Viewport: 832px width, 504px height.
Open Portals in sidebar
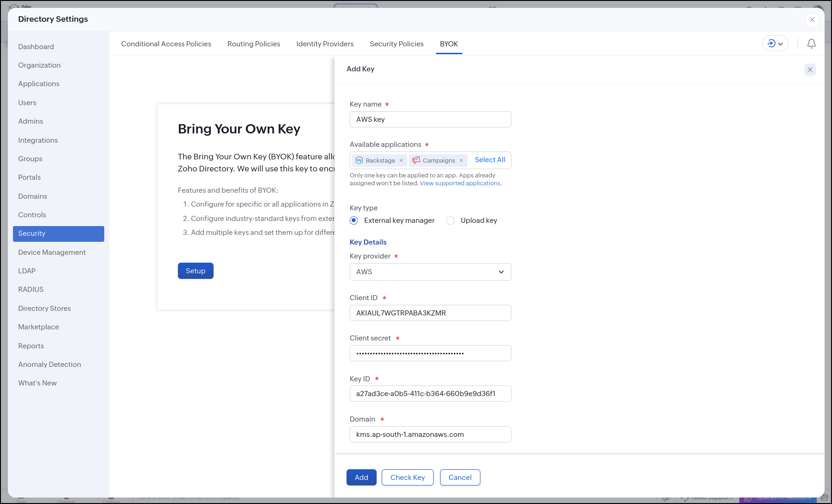coord(58,177)
